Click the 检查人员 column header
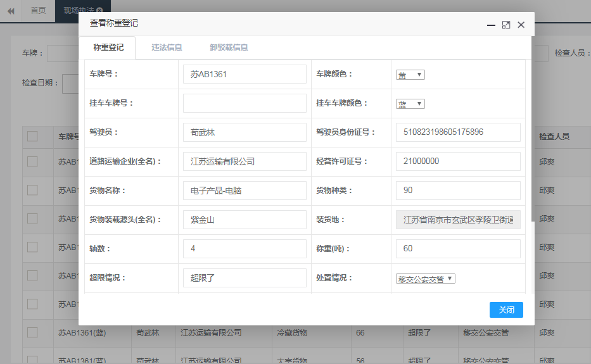The width and height of the screenshot is (591, 364). pos(554,136)
